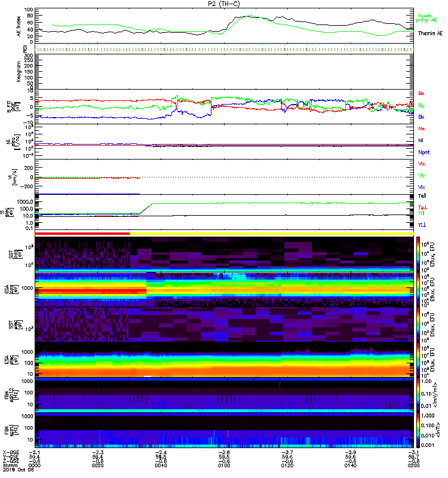Screen dimensions: 448x478
Task: Click the FBK nT color bar
Action: (x=418, y=430)
